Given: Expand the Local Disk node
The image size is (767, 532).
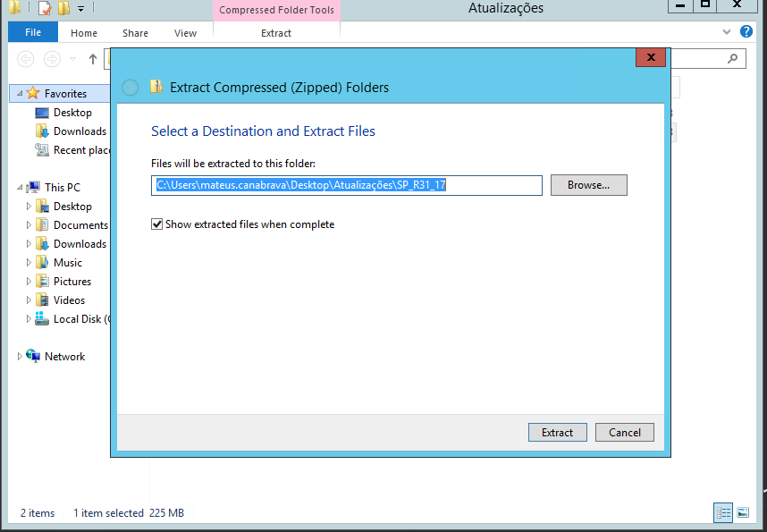Looking at the screenshot, I should tap(29, 318).
